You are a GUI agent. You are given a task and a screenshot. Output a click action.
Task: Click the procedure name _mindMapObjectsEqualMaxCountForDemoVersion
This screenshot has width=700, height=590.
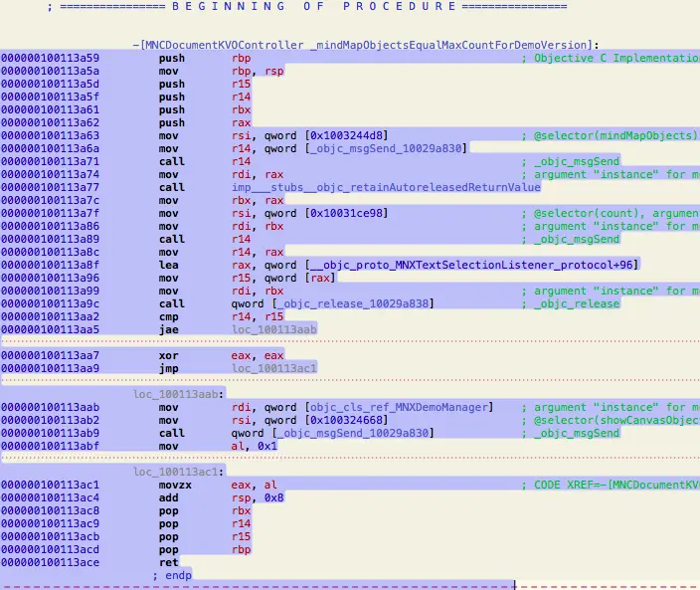pos(448,45)
